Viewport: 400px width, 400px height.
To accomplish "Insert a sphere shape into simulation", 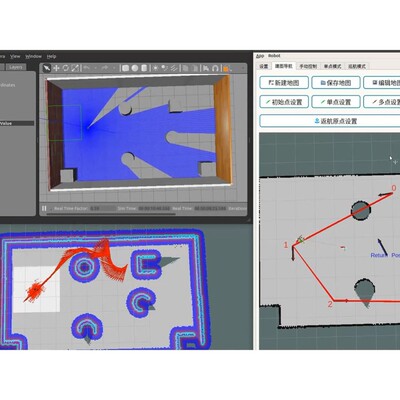I will click(135, 68).
